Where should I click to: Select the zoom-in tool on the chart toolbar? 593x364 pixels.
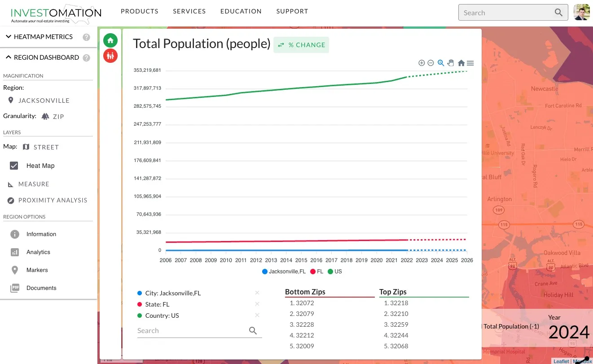point(422,63)
